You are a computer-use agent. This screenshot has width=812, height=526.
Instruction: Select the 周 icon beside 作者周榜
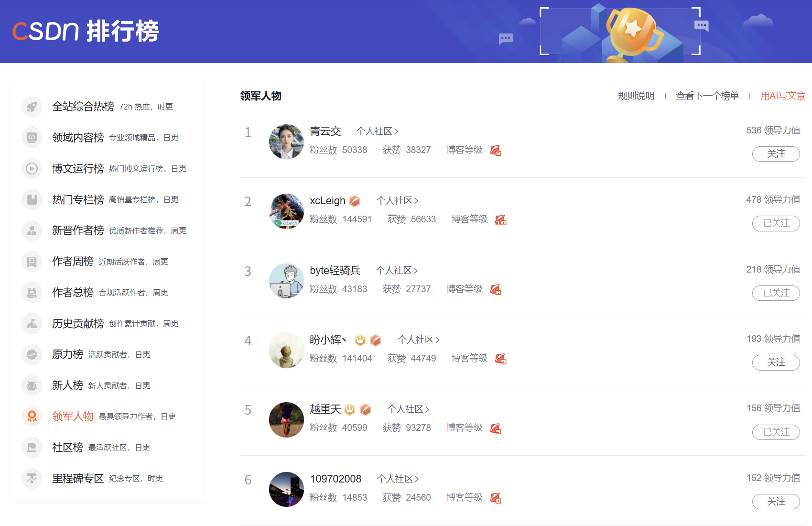click(32, 262)
